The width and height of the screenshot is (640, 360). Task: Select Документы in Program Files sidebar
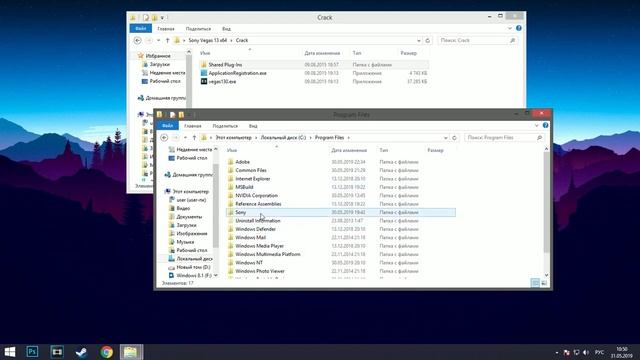(x=189, y=217)
